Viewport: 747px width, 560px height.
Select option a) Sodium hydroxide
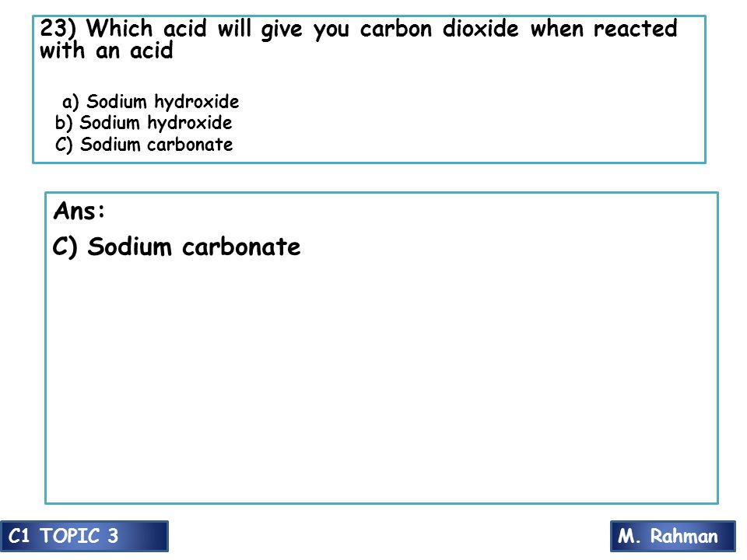pos(150,101)
